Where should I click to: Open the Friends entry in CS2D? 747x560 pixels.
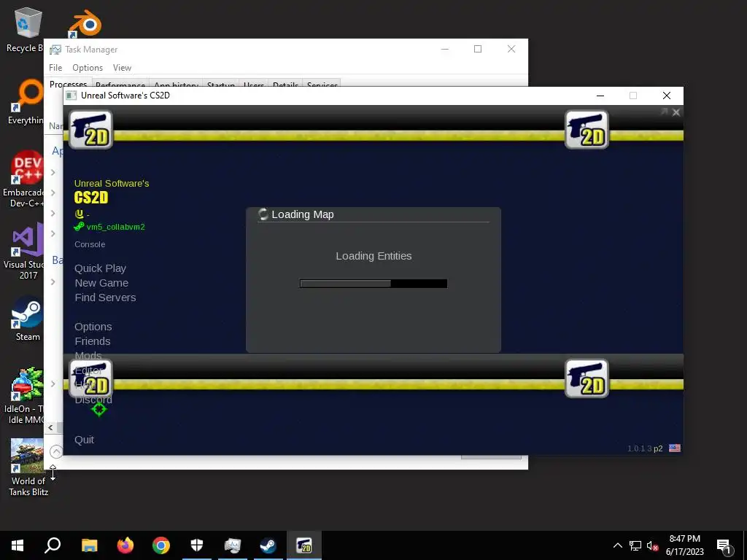click(x=93, y=341)
